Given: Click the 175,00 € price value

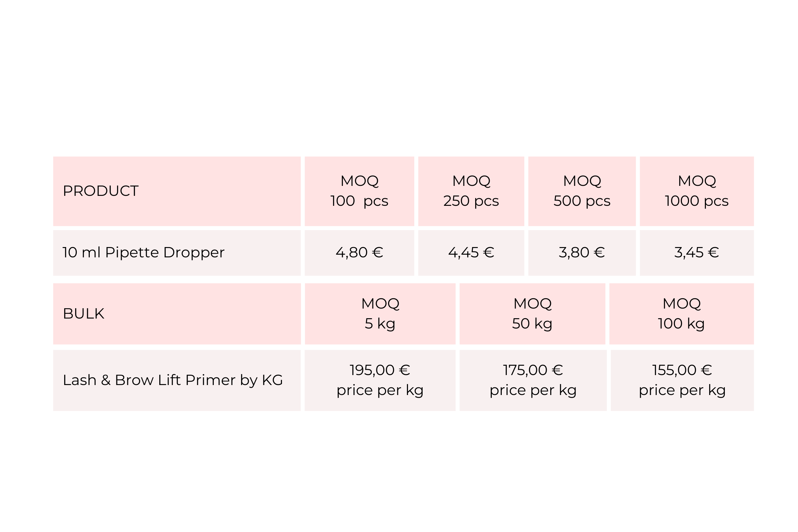Looking at the screenshot, I should pyautogui.click(x=533, y=370).
